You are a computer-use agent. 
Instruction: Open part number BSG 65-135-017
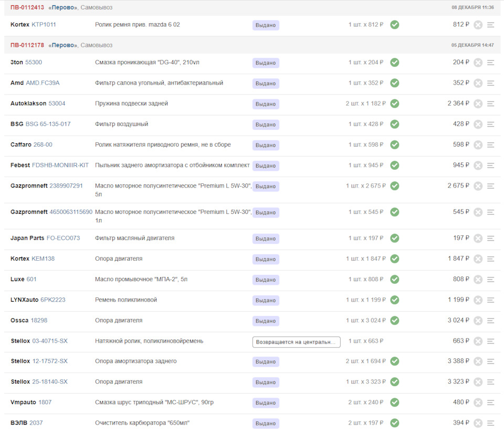48,124
